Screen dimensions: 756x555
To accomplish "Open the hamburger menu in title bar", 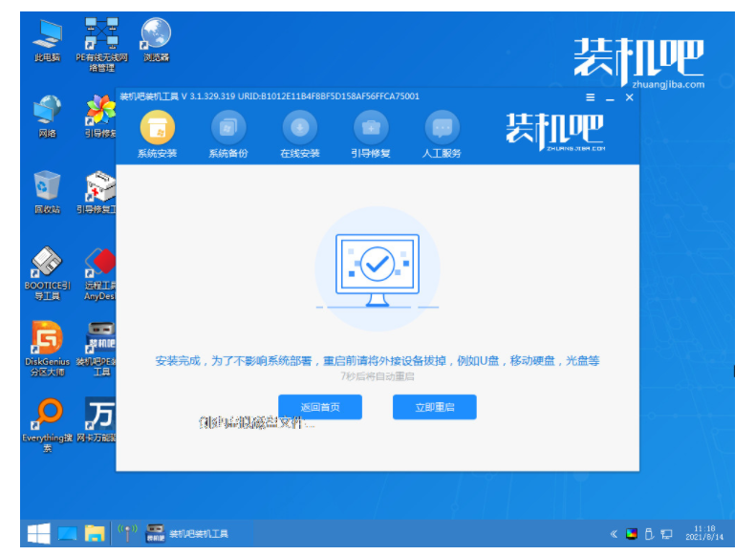I will (x=591, y=97).
